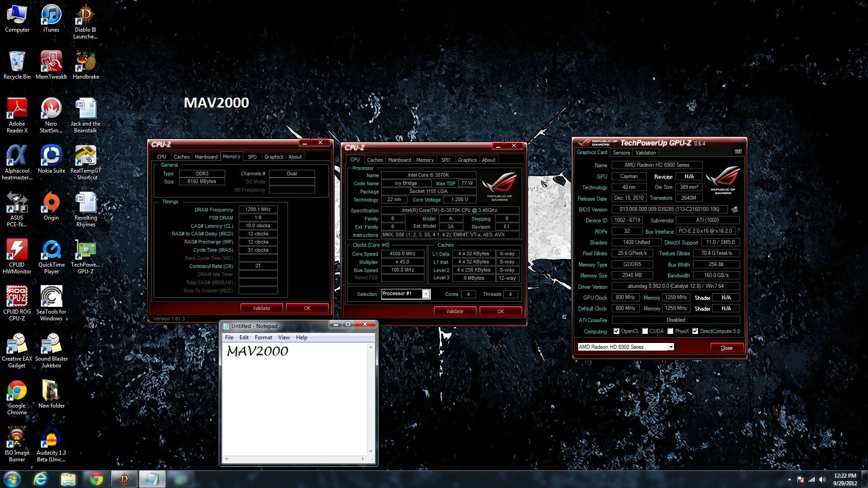Viewport: 868px width, 488px height.
Task: Click Notepad horizontal scrollbar right arrow
Action: coord(363,459)
